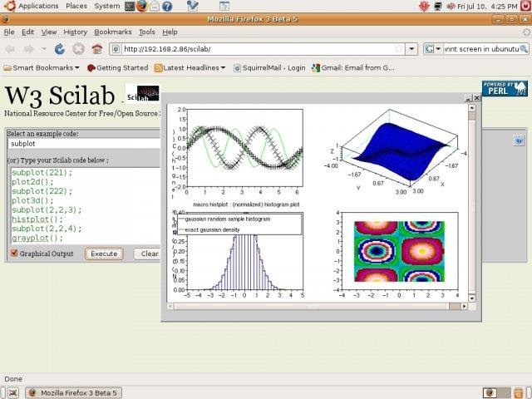Click the plot's horizontal scrollbar left arrow
This screenshot has width=532, height=399.
tap(170, 306)
